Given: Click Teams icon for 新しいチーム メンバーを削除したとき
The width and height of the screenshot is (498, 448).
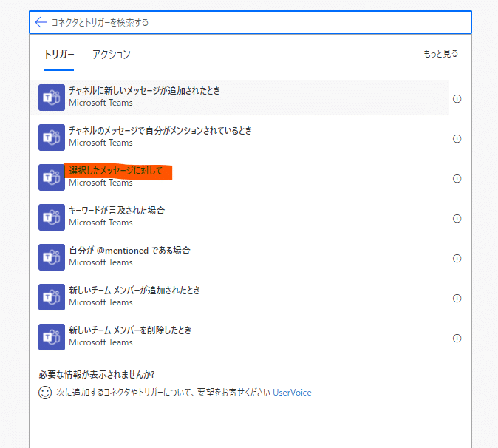Looking at the screenshot, I should (x=52, y=337).
